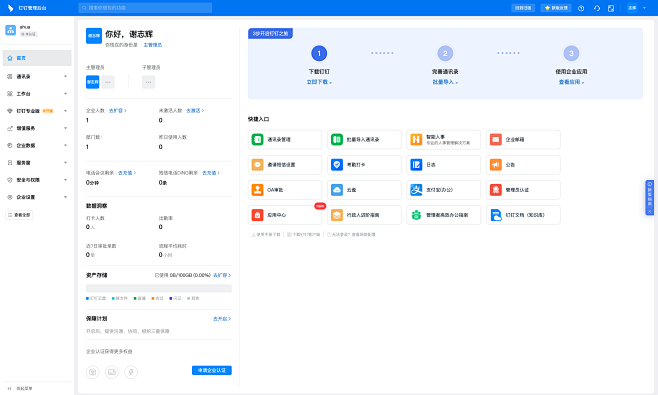Click the DingTalk logo in the header
The width and height of the screenshot is (658, 395).
click(x=10, y=8)
